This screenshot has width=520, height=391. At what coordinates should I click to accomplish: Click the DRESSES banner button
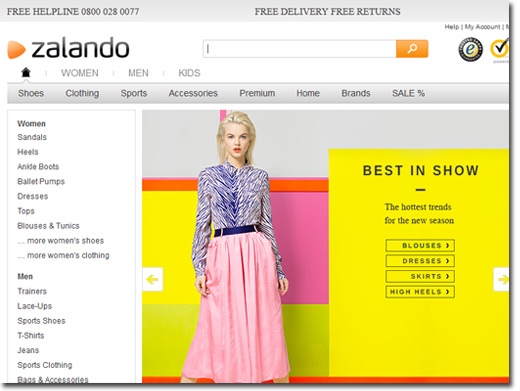coord(420,261)
